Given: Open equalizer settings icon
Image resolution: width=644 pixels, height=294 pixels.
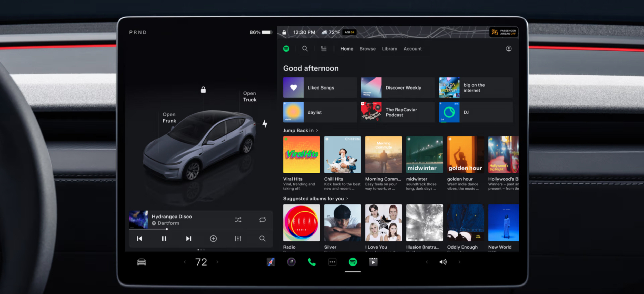Looking at the screenshot, I should pyautogui.click(x=238, y=239).
